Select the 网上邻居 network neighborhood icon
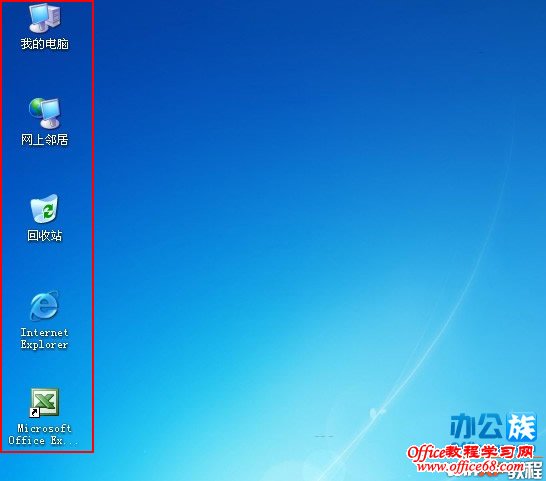Viewport: 546px width, 481px height. (45, 113)
